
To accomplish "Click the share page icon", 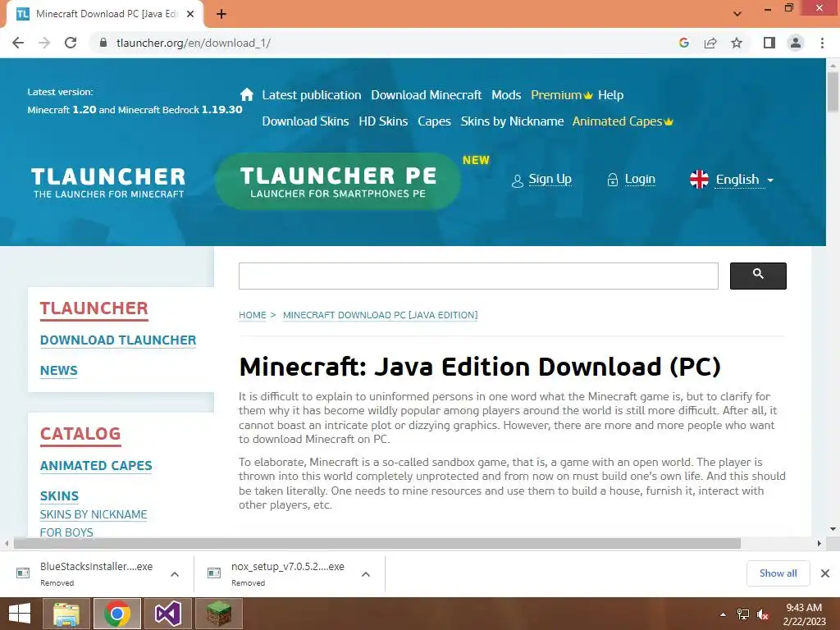I will point(710,43).
